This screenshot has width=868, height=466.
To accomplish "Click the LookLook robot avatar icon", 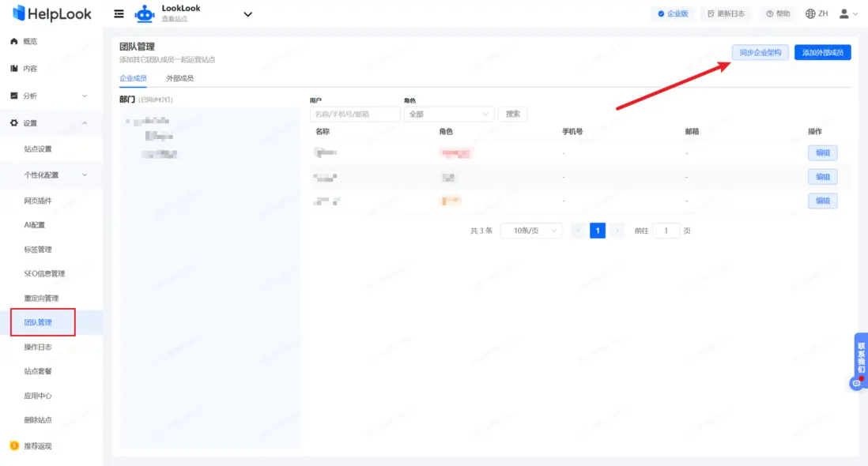I will point(145,13).
